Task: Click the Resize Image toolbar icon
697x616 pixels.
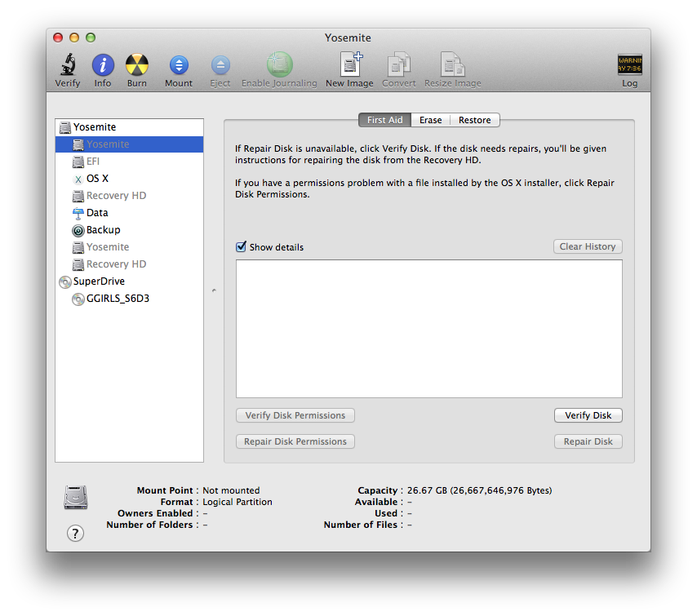Action: pyautogui.click(x=452, y=64)
